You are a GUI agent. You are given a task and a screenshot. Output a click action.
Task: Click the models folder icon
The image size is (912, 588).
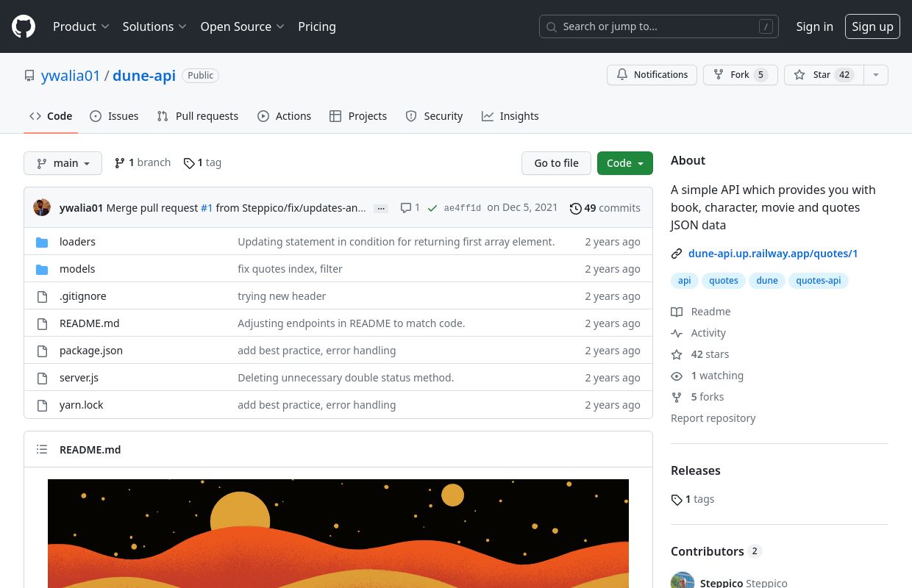point(42,269)
